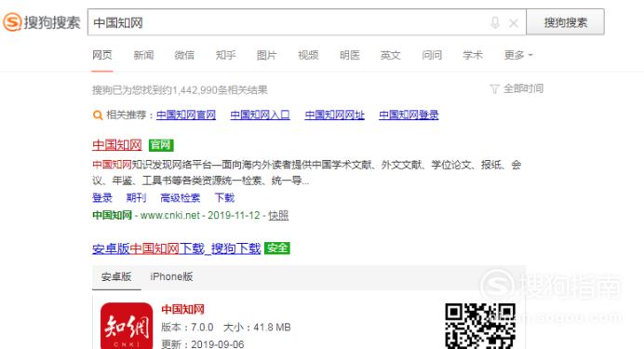
Task: Click the green 官网 badge
Action: click(x=161, y=145)
